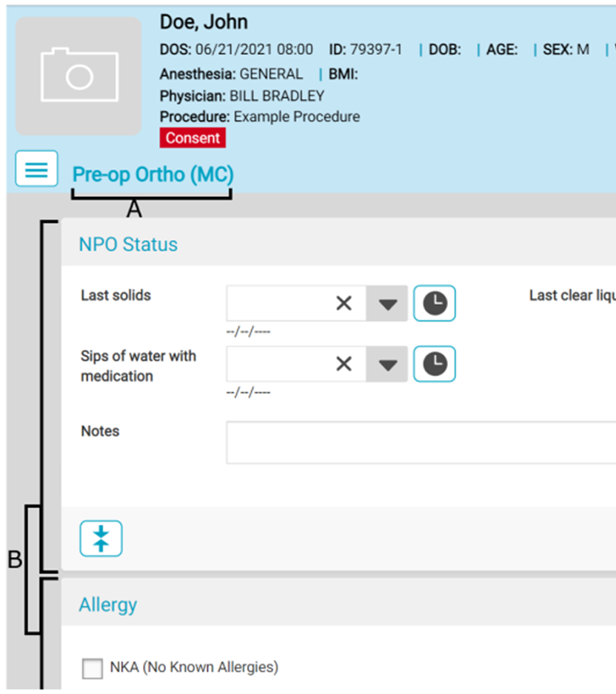The height and width of the screenshot is (694, 616).
Task: Click clock icon for Sips of water
Action: pyautogui.click(x=434, y=364)
